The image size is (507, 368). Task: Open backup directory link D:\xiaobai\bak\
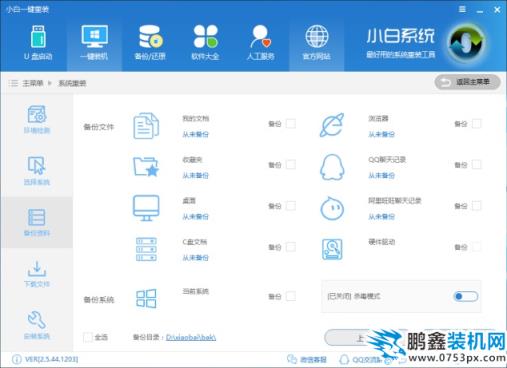[191, 337]
